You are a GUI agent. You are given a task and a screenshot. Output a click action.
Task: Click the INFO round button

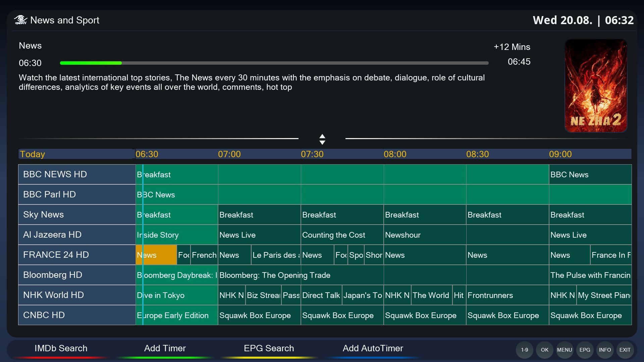click(605, 350)
